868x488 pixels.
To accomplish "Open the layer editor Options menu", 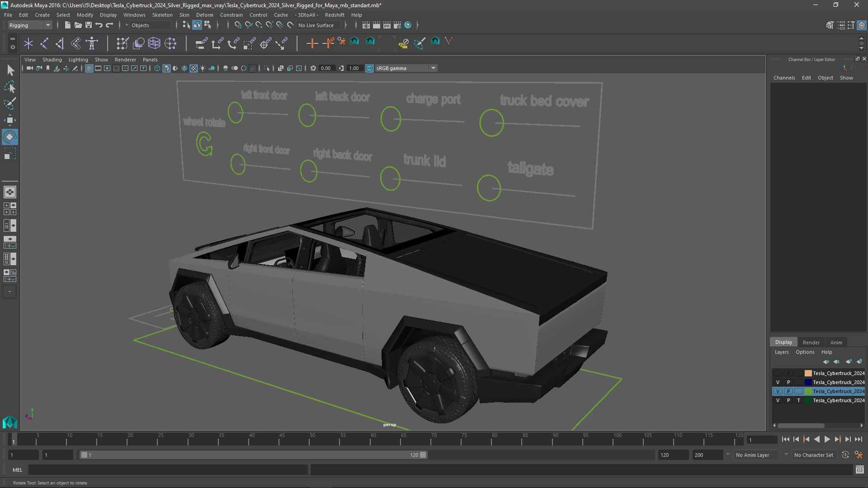I will click(x=805, y=352).
